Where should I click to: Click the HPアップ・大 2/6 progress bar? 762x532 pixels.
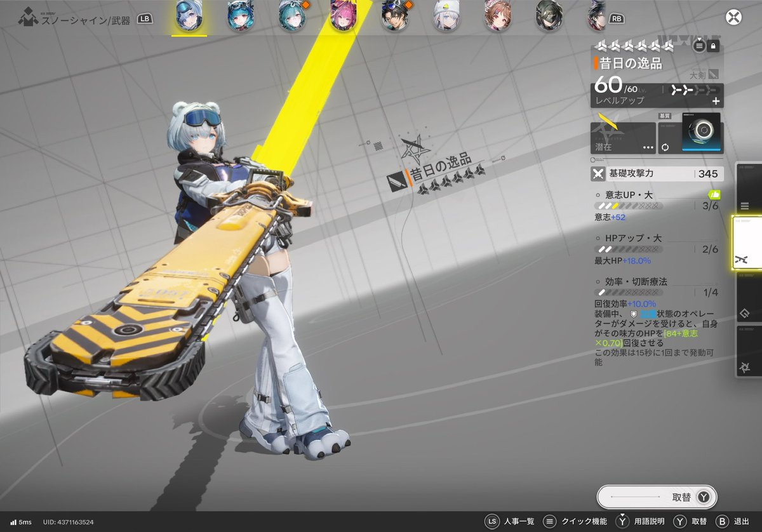tap(628, 249)
